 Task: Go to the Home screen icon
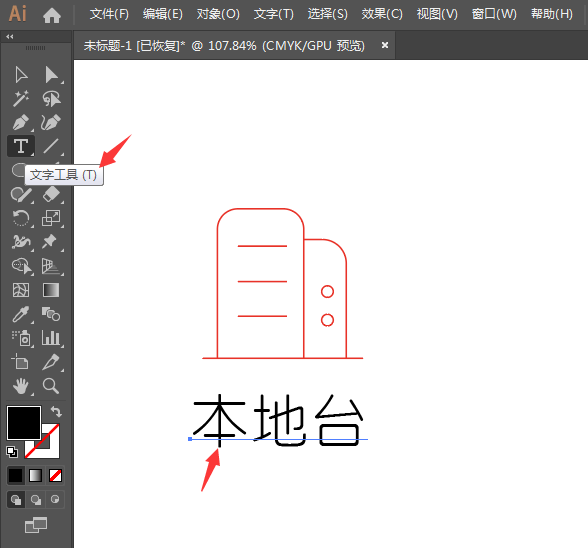52,15
